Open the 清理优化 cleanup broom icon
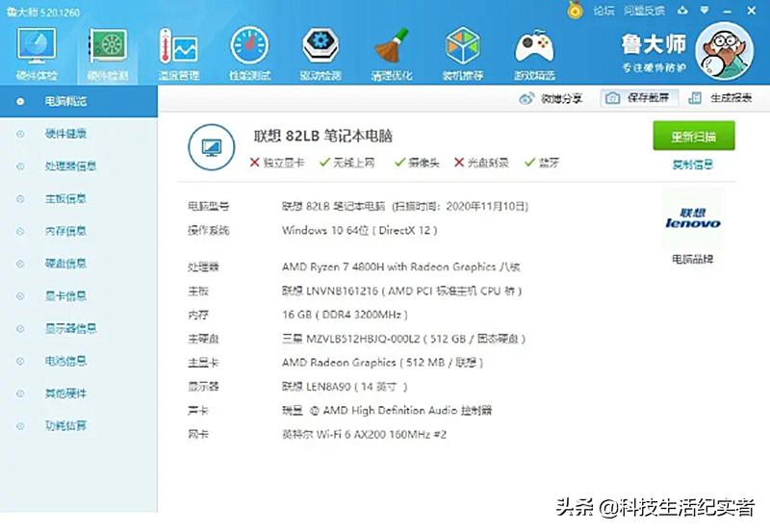Viewport: 770px width, 532px height. pos(392,46)
